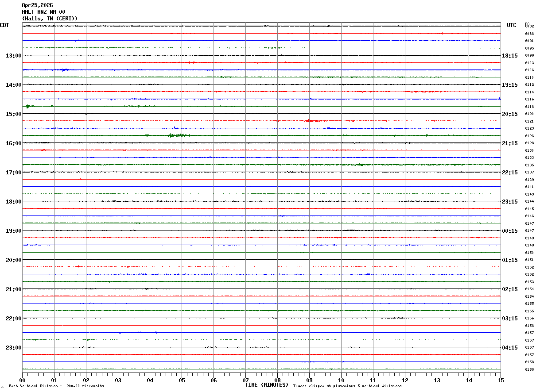Click the 18:15 UTC time label

510,56
